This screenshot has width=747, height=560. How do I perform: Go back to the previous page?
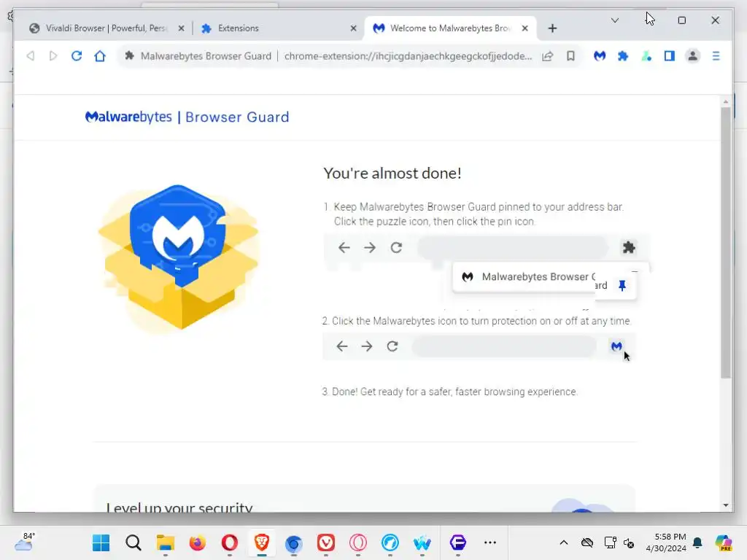coord(31,56)
